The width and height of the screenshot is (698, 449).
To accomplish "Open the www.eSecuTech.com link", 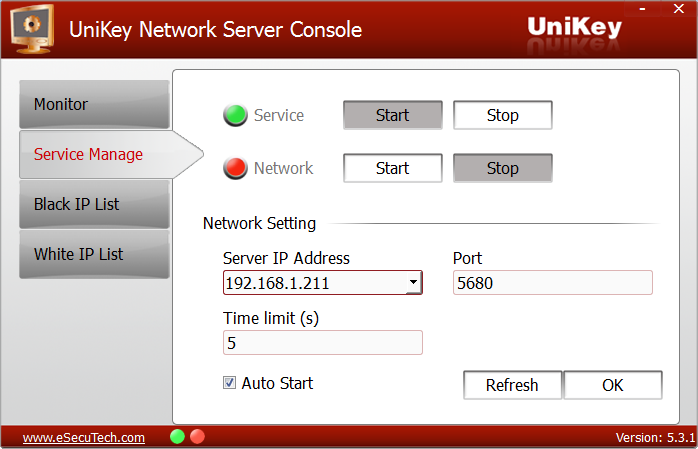I will [x=84, y=438].
